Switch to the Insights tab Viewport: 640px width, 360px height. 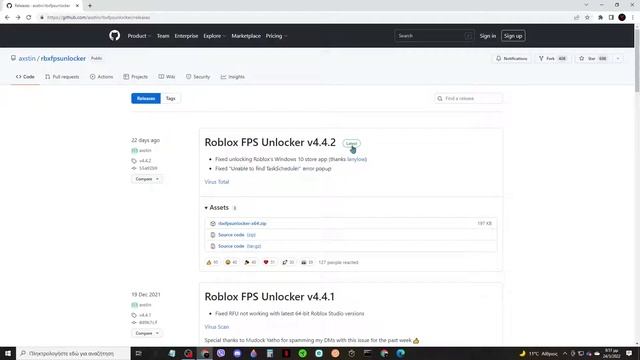coord(233,77)
